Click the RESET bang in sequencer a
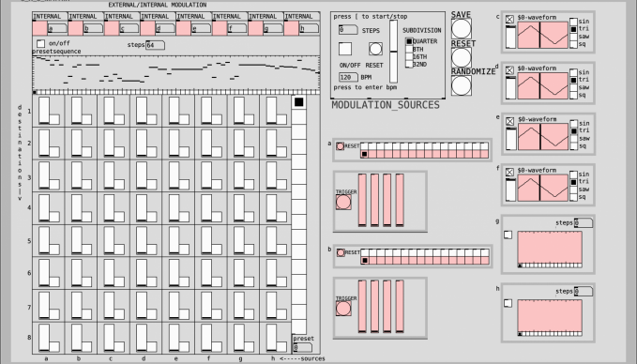Viewport: 637px width, 364px height. [x=340, y=146]
